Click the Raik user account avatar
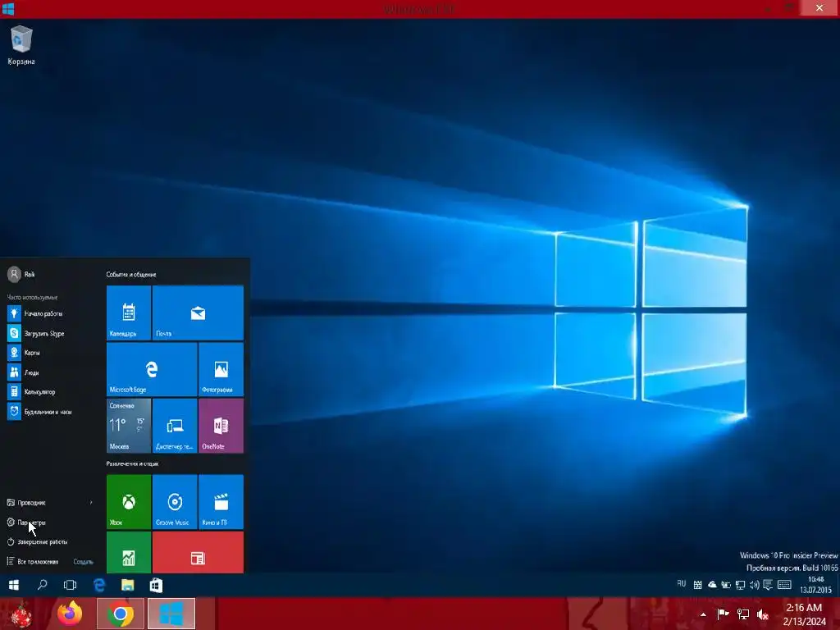 pyautogui.click(x=14, y=274)
